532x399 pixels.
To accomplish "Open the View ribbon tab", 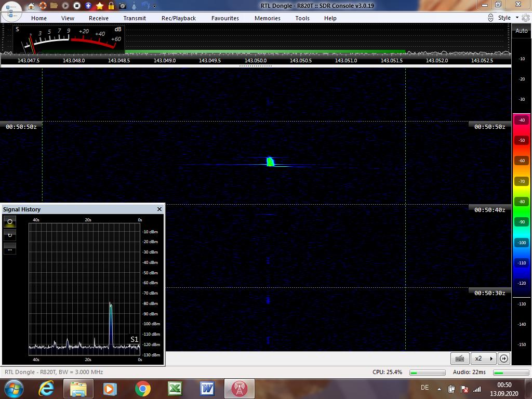I will coord(68,18).
